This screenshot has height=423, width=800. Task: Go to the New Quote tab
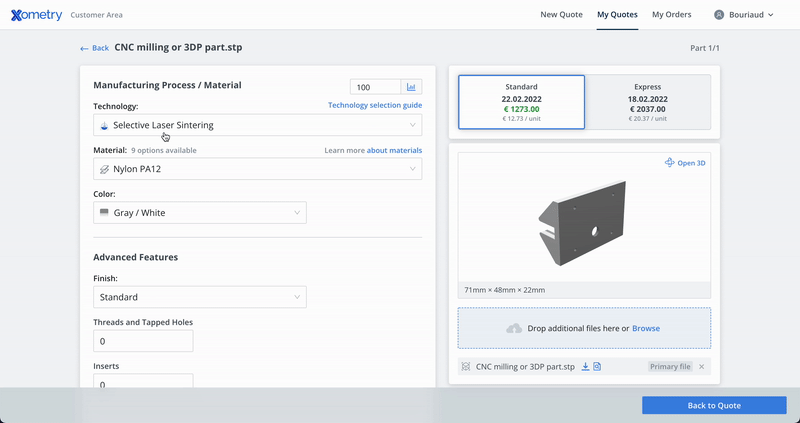point(561,15)
